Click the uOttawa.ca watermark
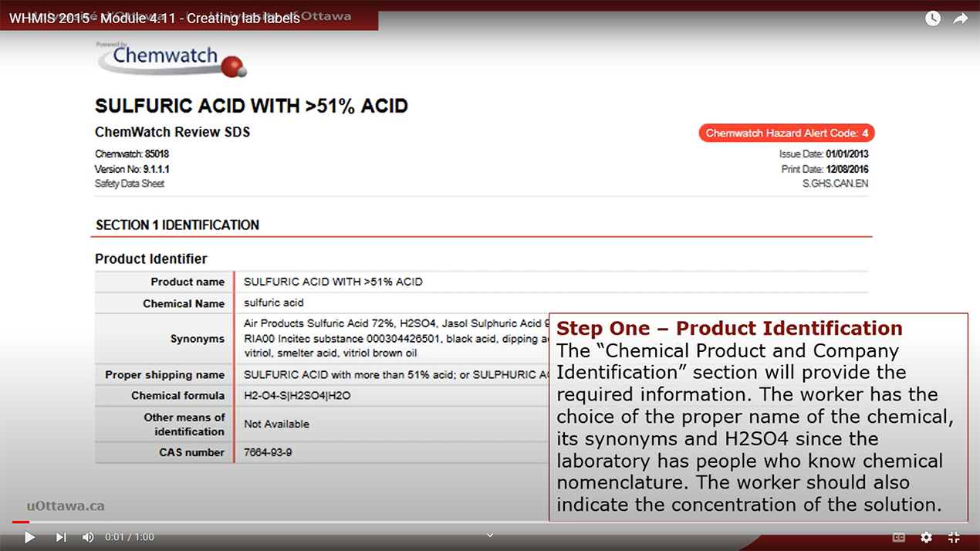Screen dimensions: 980x551 (x=66, y=505)
